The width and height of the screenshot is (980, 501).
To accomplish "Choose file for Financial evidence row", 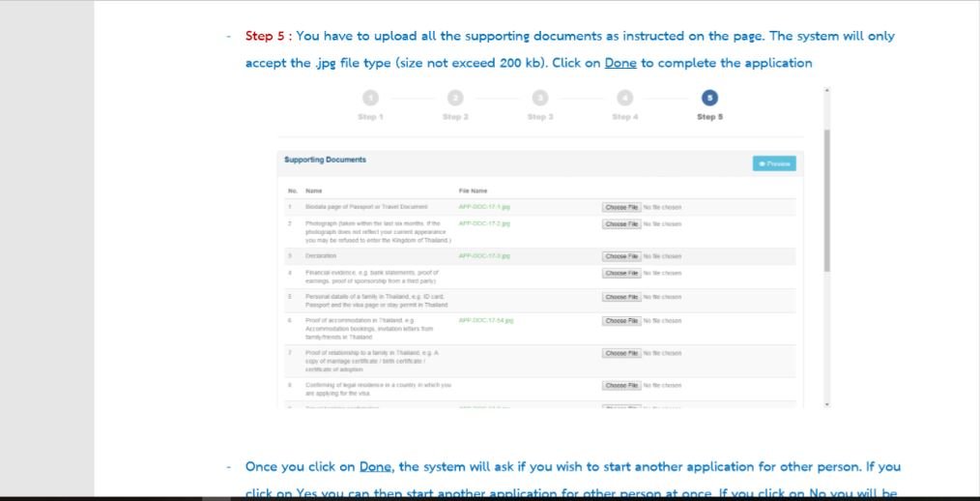I will pyautogui.click(x=621, y=274).
